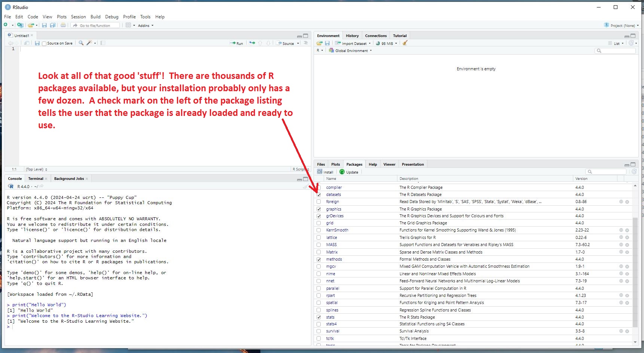Open the KernSmooth package link
Image resolution: width=644 pixels, height=353 pixels.
(337, 230)
